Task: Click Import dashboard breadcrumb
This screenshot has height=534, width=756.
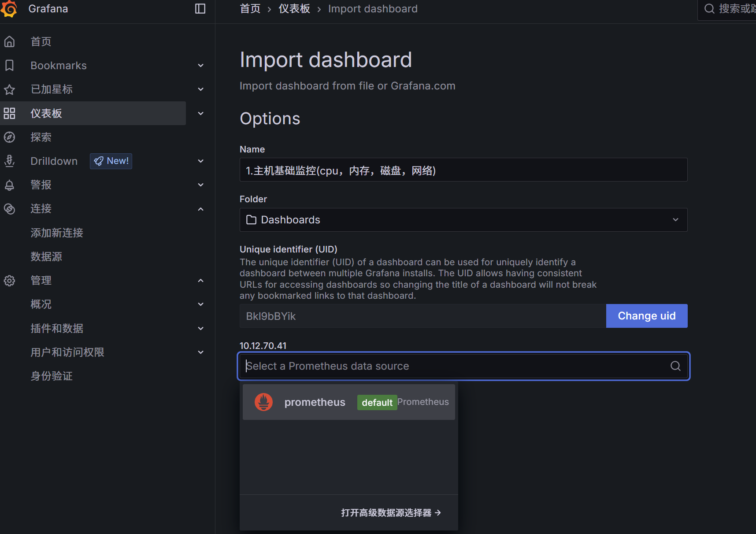Action: pyautogui.click(x=373, y=9)
